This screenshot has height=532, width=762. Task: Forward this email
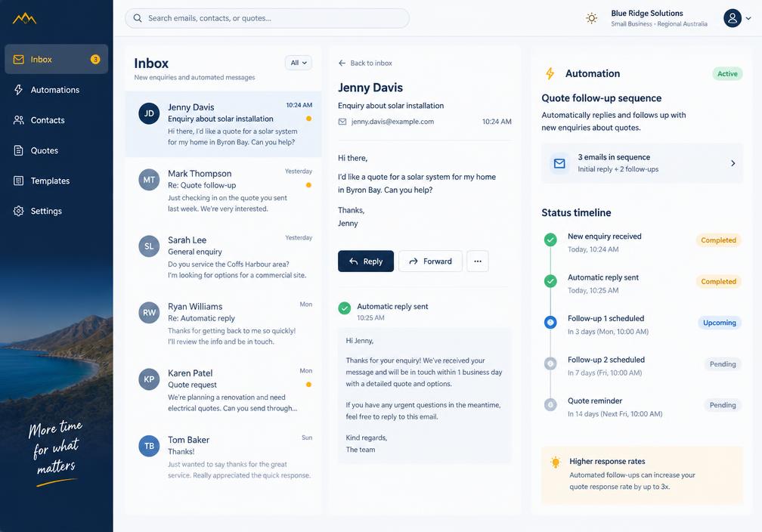(x=430, y=261)
